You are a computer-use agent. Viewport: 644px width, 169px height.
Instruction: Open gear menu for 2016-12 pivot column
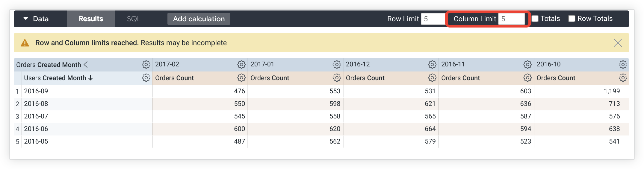pyautogui.click(x=432, y=65)
